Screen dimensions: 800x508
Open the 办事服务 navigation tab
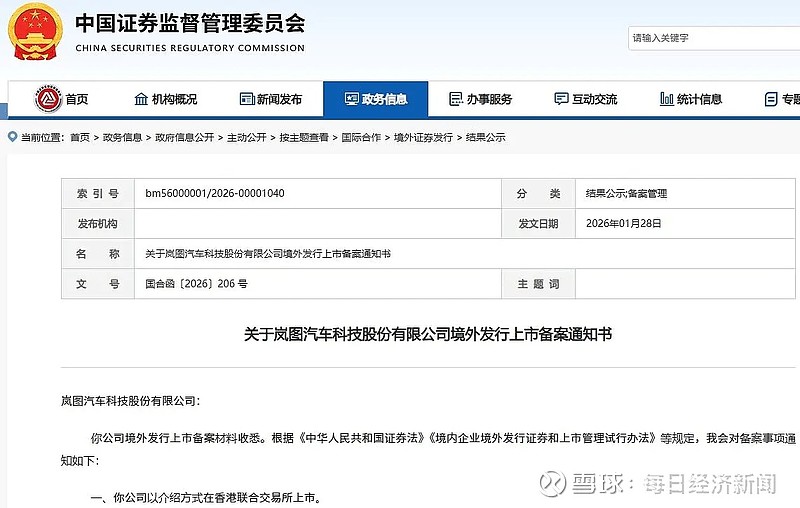[481, 99]
